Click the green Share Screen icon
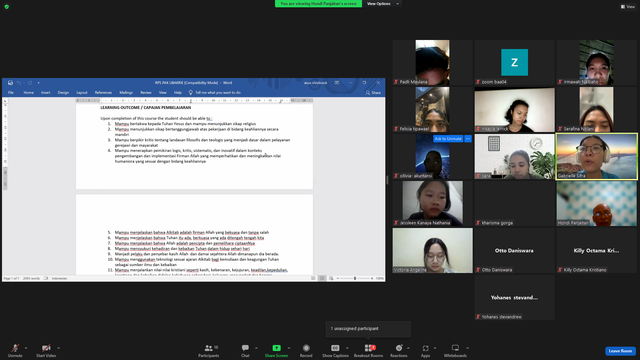The height and width of the screenshot is (360, 640). tap(276, 348)
